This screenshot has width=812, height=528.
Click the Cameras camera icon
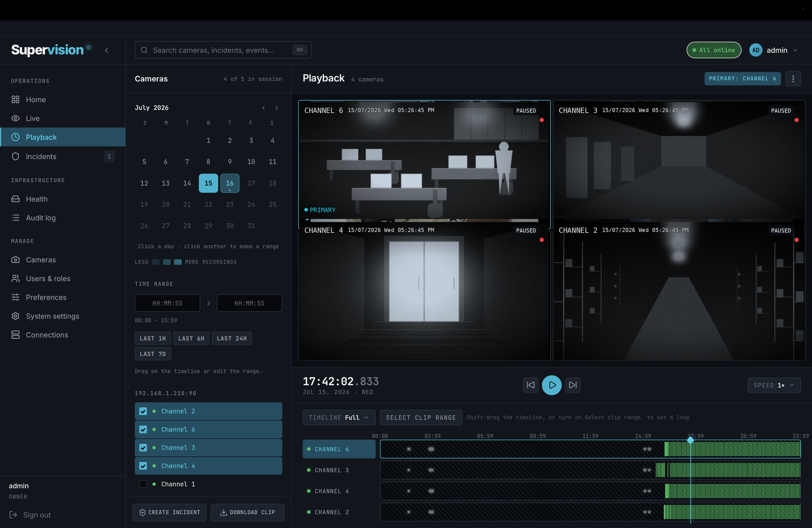pos(15,260)
